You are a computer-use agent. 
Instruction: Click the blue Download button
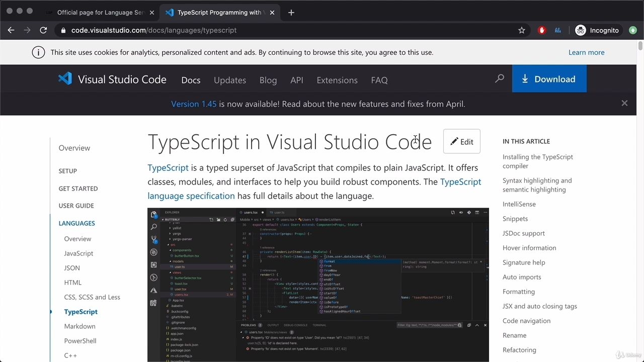point(549,79)
